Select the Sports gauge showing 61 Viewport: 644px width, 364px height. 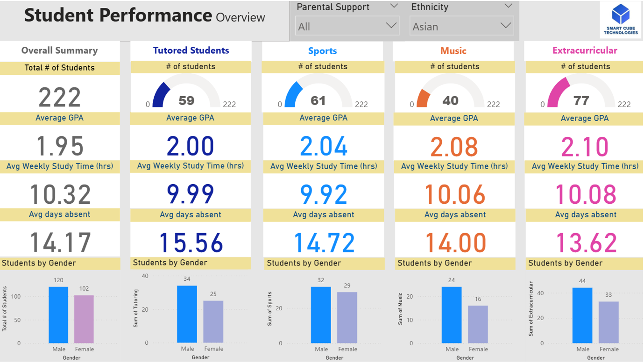[x=318, y=93]
